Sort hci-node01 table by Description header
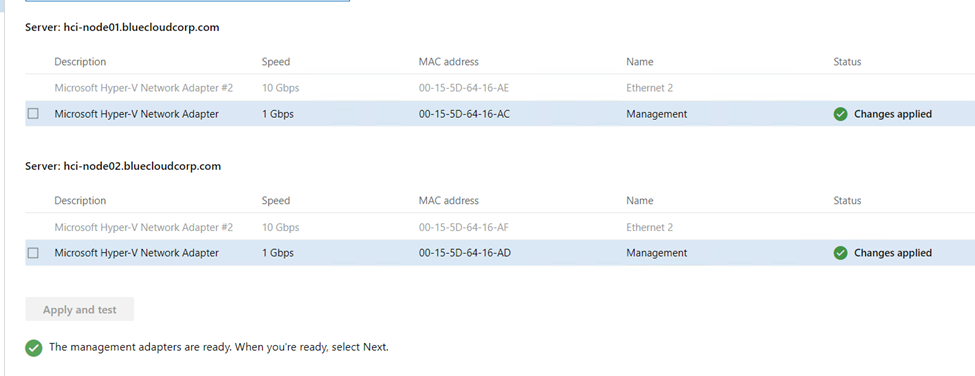This screenshot has height=376, width=975. (80, 62)
